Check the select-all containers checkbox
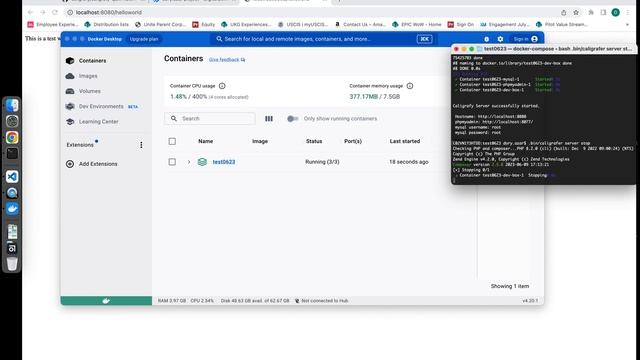Screen dimensions: 640x360 (172, 141)
